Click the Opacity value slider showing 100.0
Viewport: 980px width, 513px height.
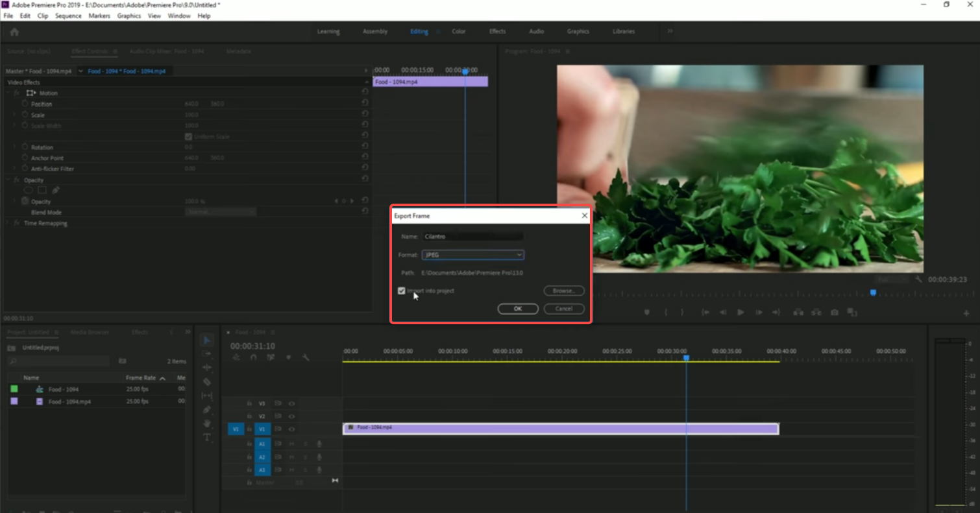(x=193, y=201)
